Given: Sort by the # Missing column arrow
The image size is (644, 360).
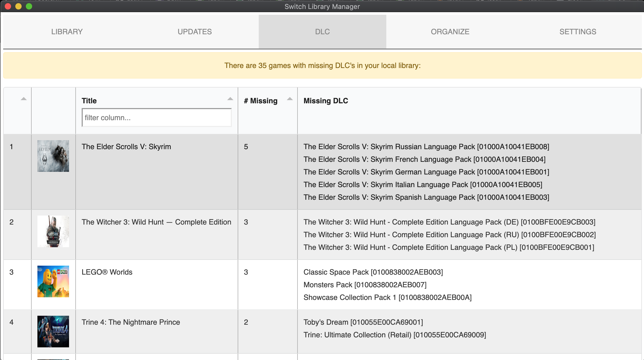Looking at the screenshot, I should (x=290, y=99).
